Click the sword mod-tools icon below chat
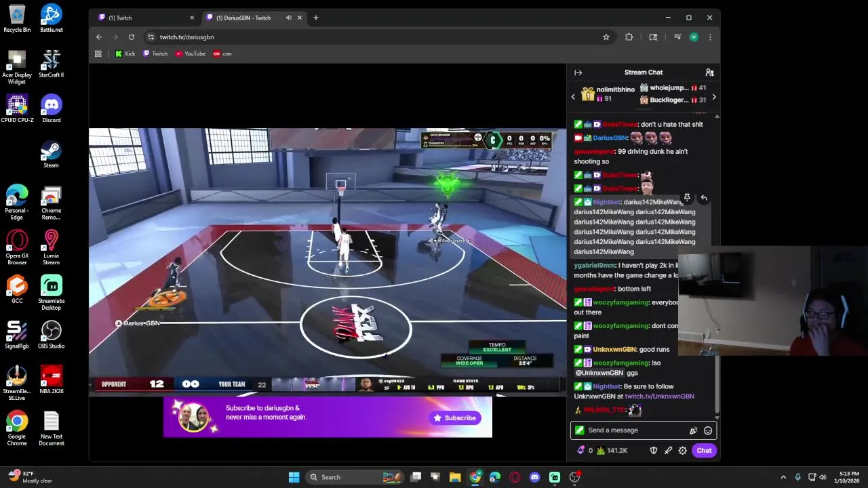868x488 pixels. (668, 451)
